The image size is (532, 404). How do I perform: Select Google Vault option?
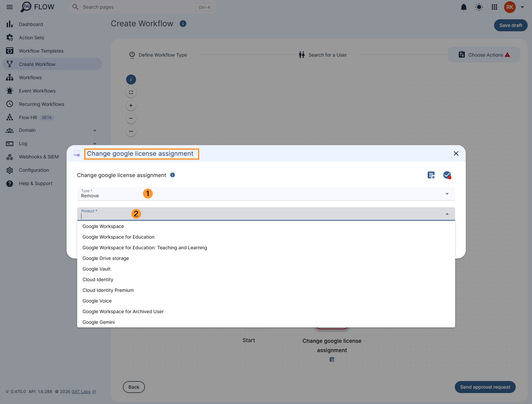point(266,269)
